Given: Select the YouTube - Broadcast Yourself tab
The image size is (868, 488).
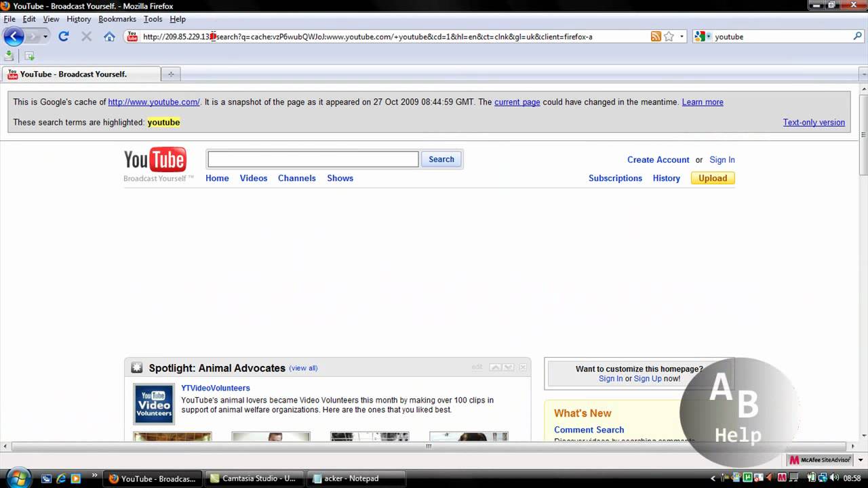Looking at the screenshot, I should pyautogui.click(x=81, y=74).
